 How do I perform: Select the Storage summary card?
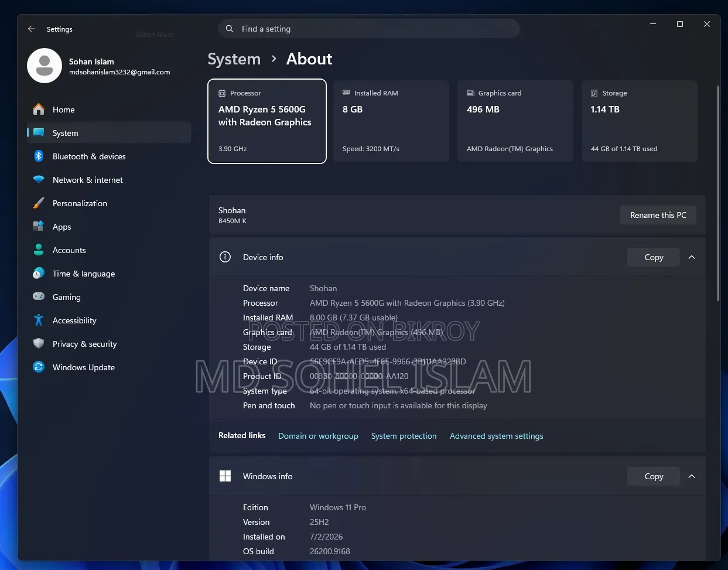click(x=640, y=121)
